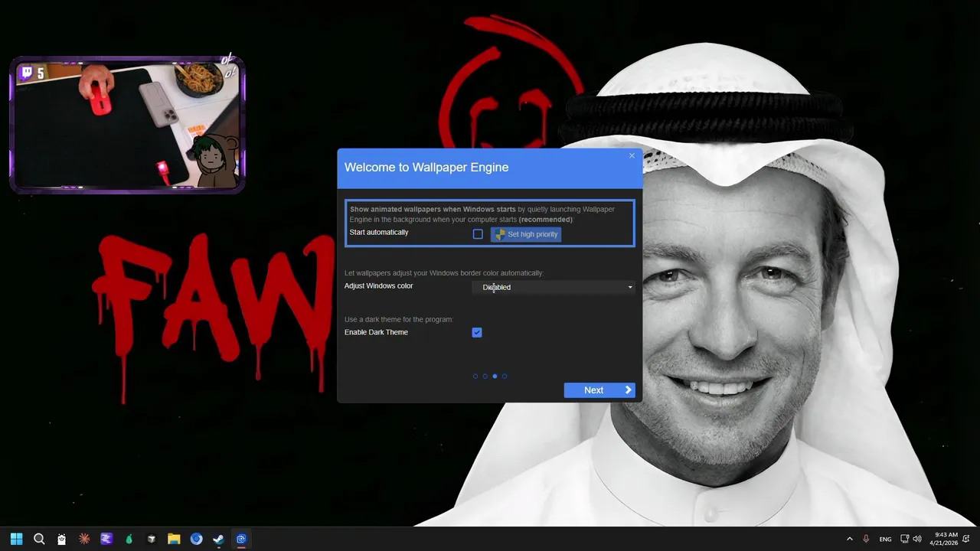Click the Adjust Windows color label
Image resolution: width=980 pixels, height=551 pixels.
tap(378, 285)
